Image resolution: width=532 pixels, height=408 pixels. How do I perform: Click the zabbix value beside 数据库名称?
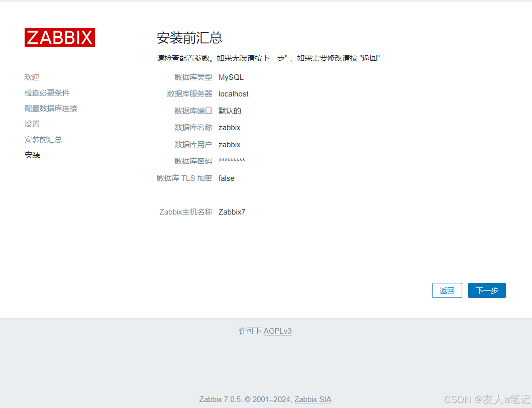pyautogui.click(x=230, y=128)
